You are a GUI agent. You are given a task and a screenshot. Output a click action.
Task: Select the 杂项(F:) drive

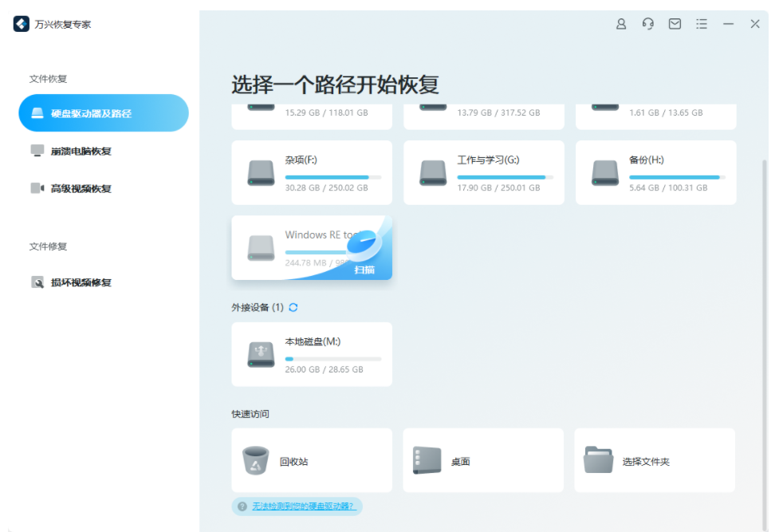point(312,173)
